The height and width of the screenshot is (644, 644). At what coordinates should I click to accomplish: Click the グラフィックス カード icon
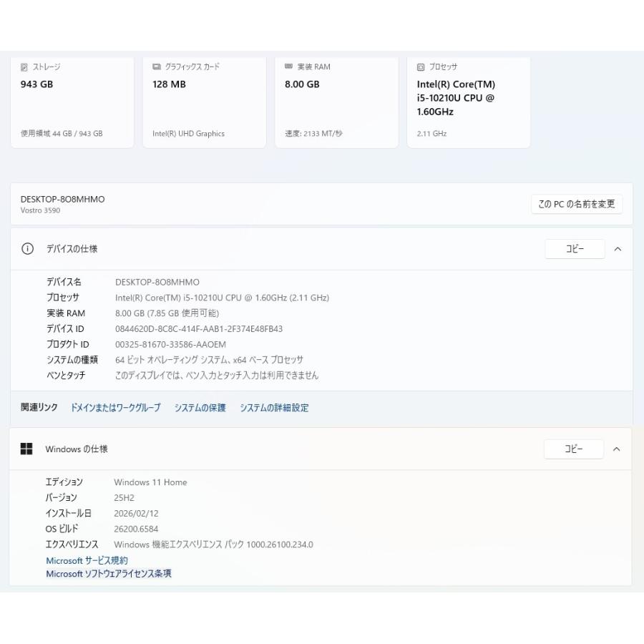point(157,67)
